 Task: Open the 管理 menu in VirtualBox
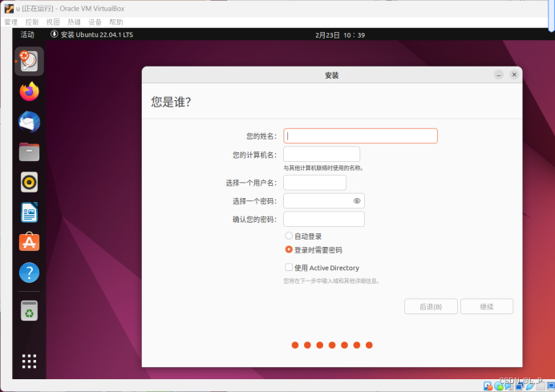(10, 22)
